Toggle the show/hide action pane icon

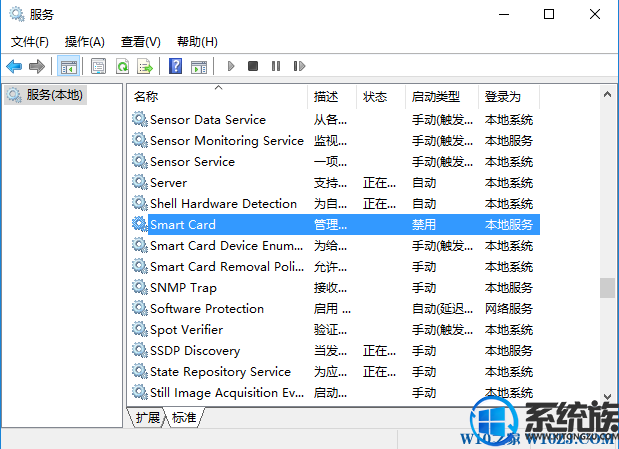coord(199,67)
